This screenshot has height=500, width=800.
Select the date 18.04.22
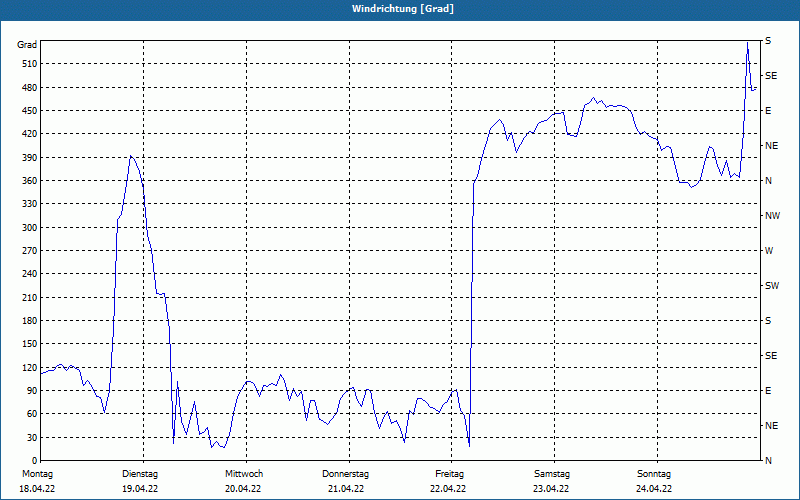tap(37, 489)
